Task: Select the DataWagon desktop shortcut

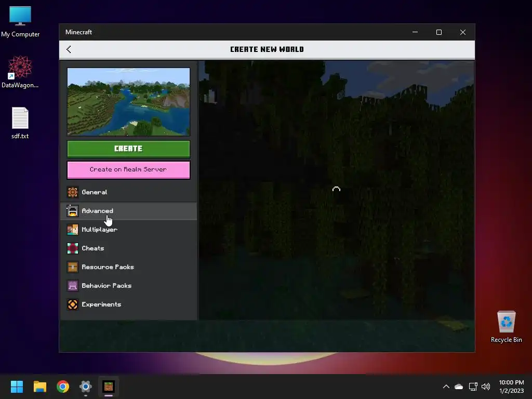Action: click(x=20, y=72)
